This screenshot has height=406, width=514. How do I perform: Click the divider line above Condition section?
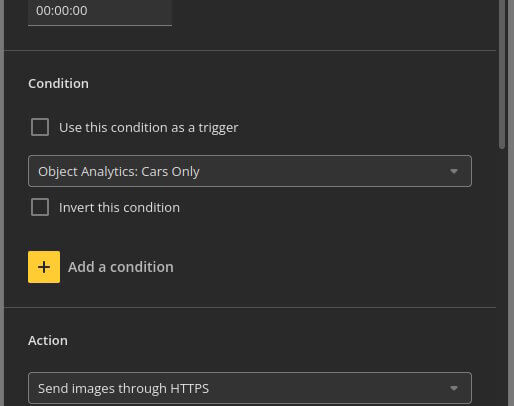(x=250, y=50)
